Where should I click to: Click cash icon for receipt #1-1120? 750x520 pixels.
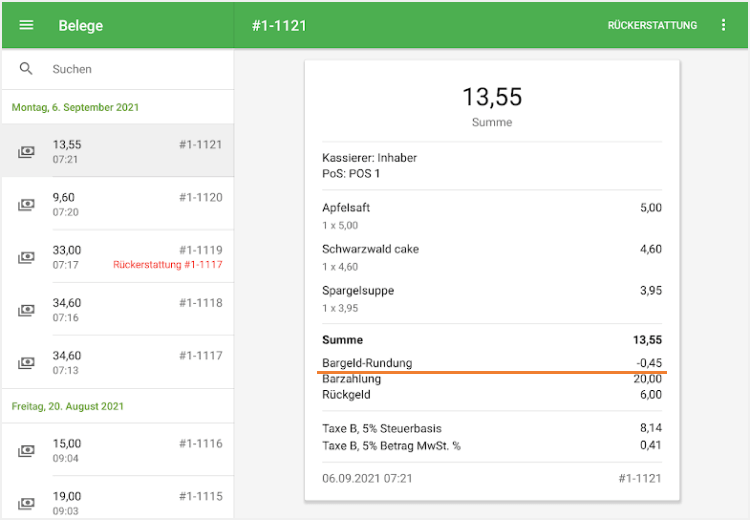[27, 205]
